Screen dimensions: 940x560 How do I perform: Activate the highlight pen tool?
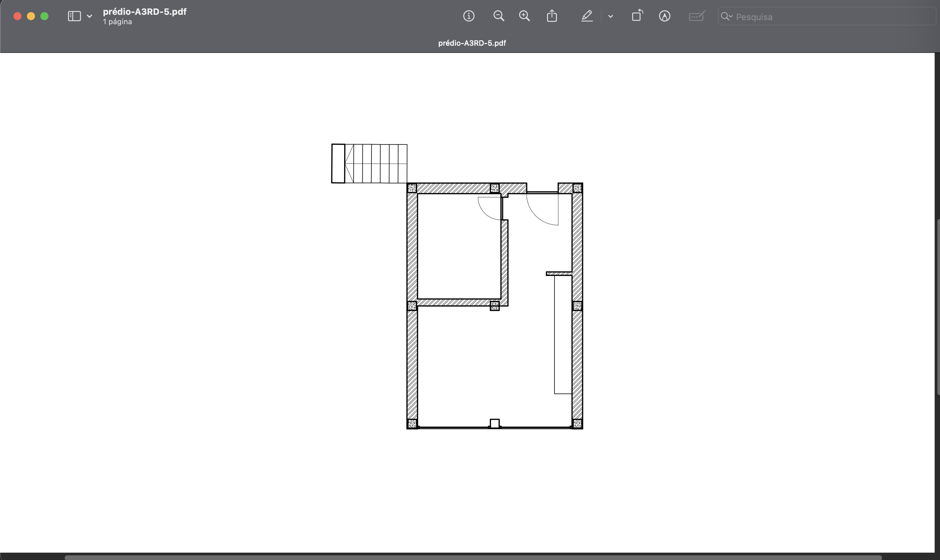[586, 16]
